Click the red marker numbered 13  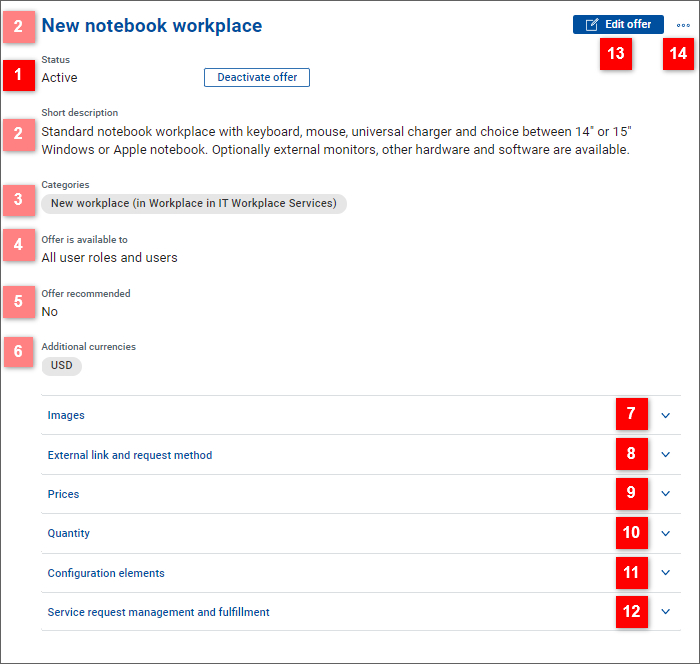pyautogui.click(x=616, y=54)
